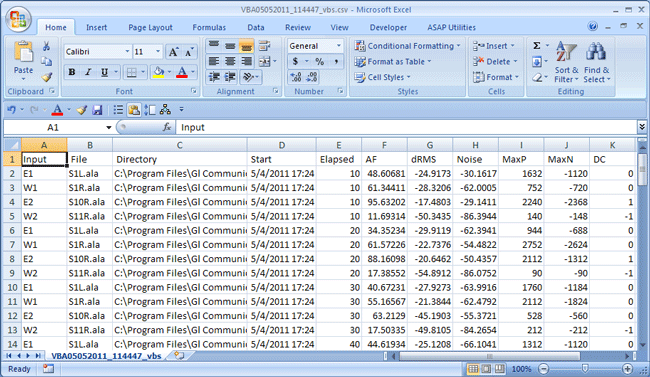
Task: Increase decimal places
Action: click(x=296, y=77)
